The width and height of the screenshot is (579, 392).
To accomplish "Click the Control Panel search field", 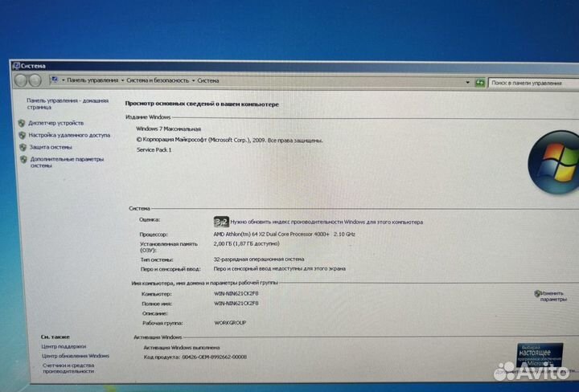I will tap(534, 83).
